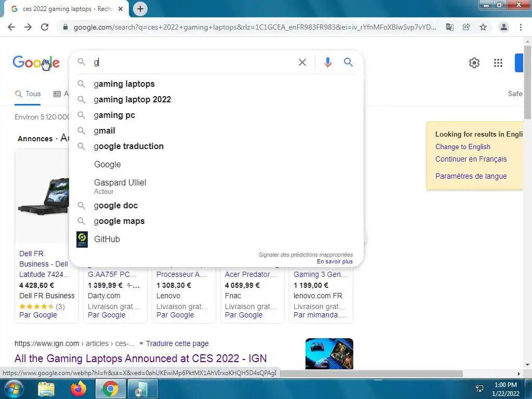532x399 pixels.
Task: Click the scroll-down arrow of vertical scrollbar
Action: [527, 365]
